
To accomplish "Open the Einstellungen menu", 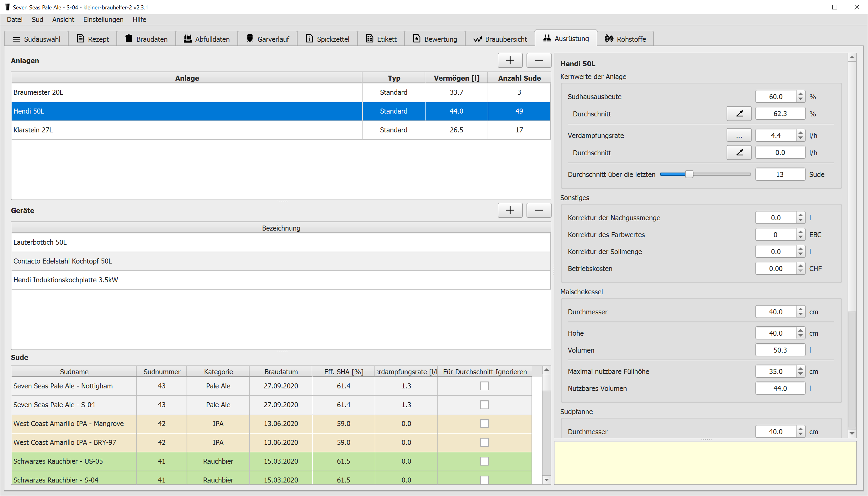I will pos(103,19).
